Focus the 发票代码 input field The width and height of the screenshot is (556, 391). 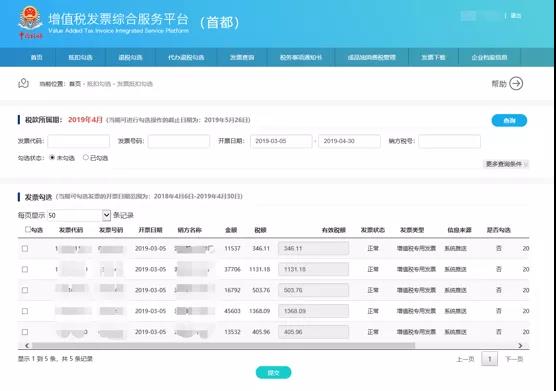(x=78, y=141)
